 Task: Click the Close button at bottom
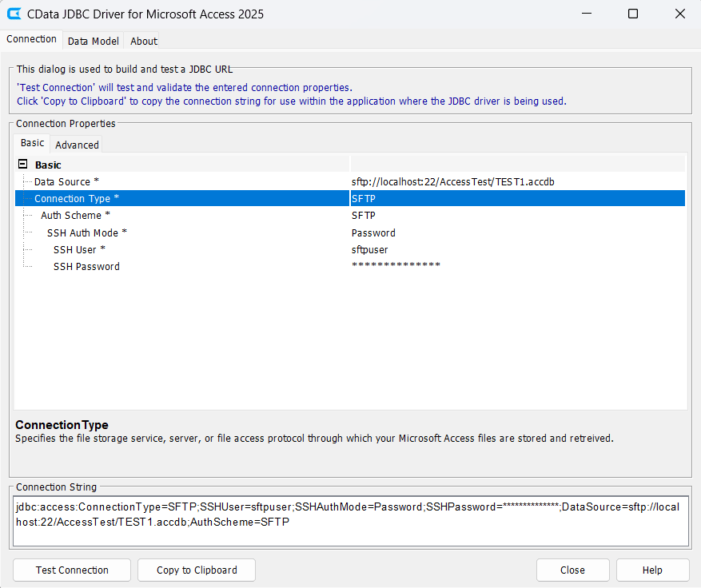pyautogui.click(x=572, y=570)
